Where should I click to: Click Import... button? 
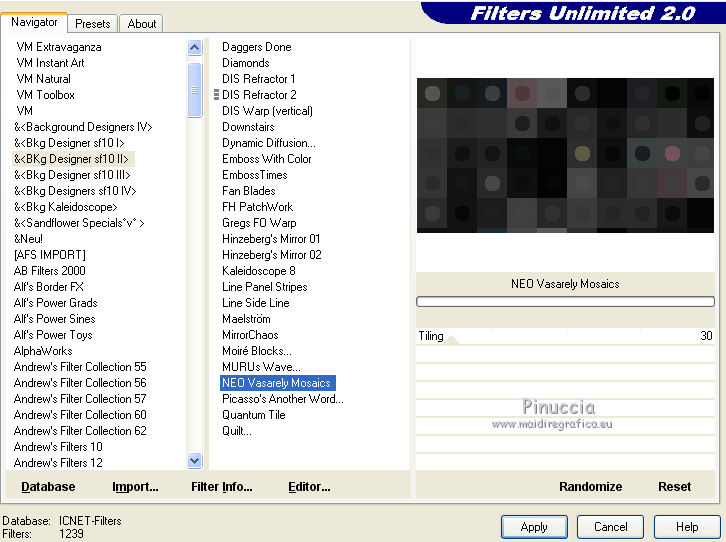(x=135, y=486)
